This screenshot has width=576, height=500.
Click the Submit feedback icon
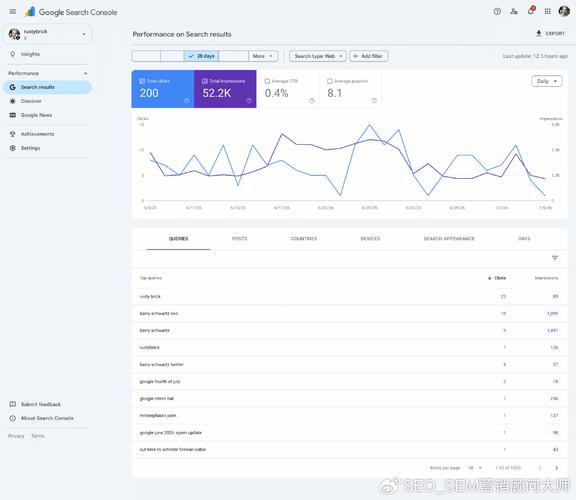click(12, 404)
